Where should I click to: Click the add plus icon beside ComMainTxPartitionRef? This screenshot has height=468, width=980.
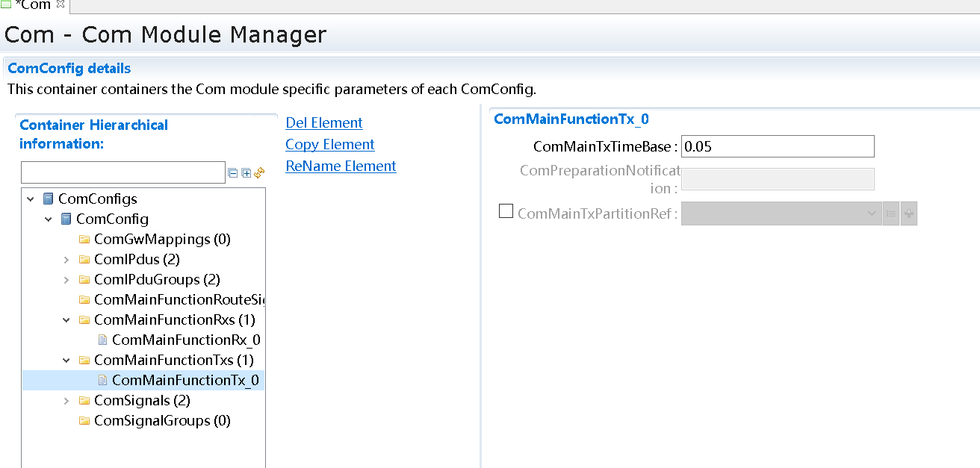(x=908, y=213)
